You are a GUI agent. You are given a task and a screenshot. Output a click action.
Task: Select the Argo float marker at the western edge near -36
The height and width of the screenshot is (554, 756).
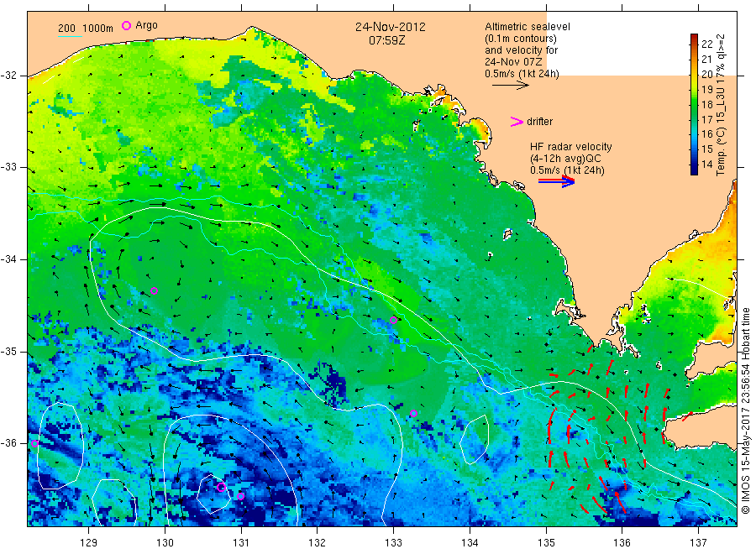point(34,444)
